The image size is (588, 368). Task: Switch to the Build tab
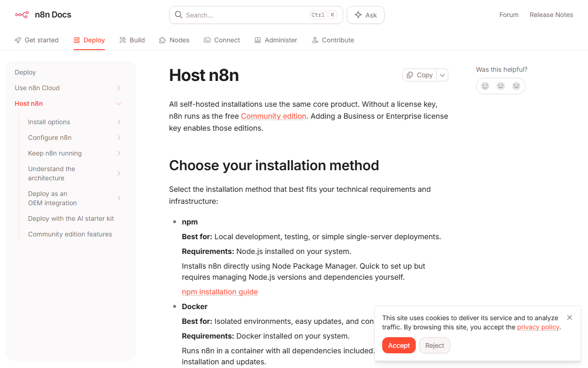point(132,40)
